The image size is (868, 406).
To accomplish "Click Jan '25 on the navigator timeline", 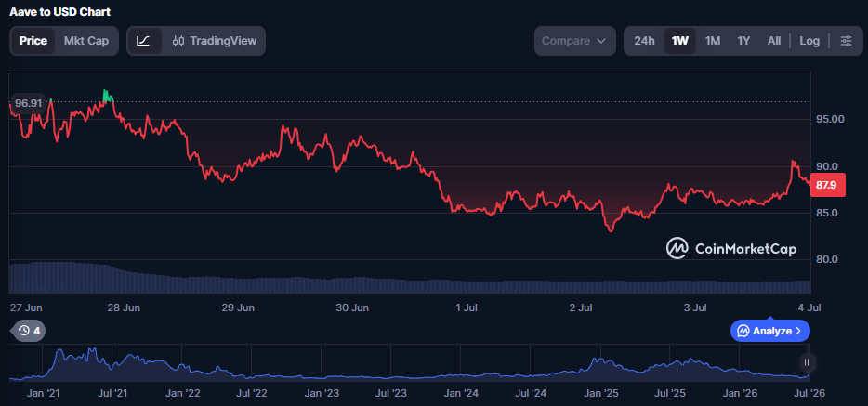I will (600, 394).
